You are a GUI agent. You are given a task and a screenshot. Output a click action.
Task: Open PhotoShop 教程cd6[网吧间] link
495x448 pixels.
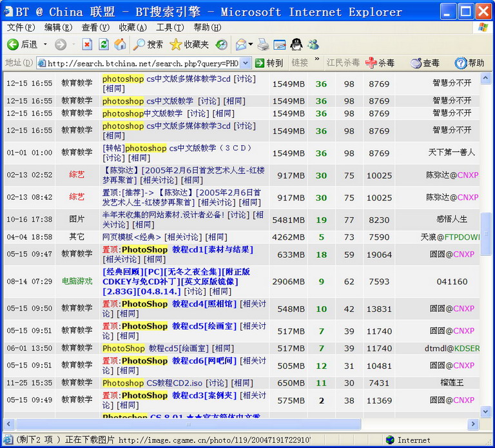point(179,361)
